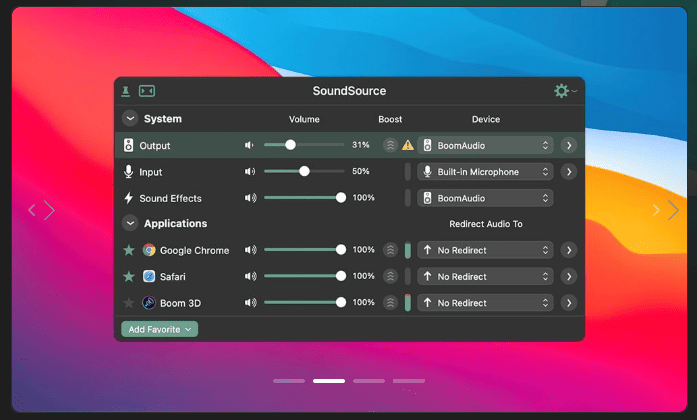The image size is (697, 420).
Task: Go to next slide using right arrow
Action: point(673,210)
